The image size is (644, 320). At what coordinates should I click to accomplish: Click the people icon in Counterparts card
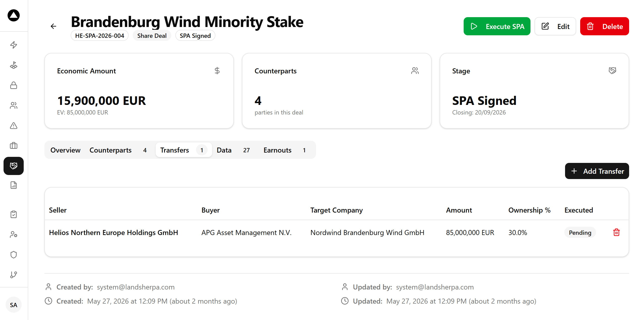tap(415, 71)
